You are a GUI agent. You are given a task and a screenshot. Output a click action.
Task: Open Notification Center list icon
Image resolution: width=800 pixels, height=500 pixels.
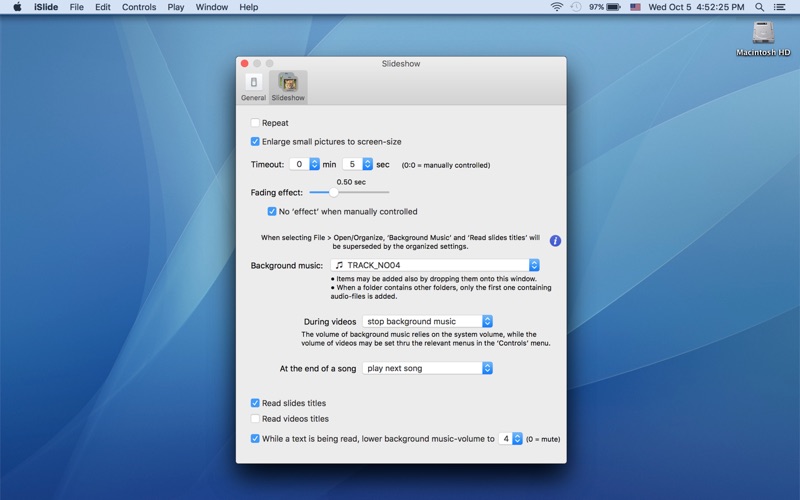click(780, 7)
